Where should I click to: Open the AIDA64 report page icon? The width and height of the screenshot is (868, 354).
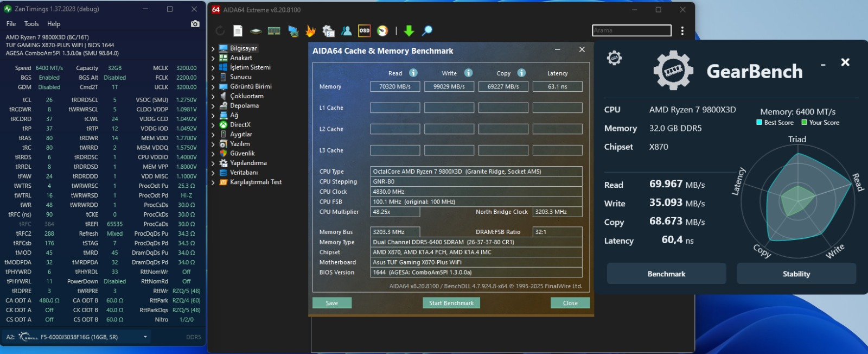click(238, 31)
